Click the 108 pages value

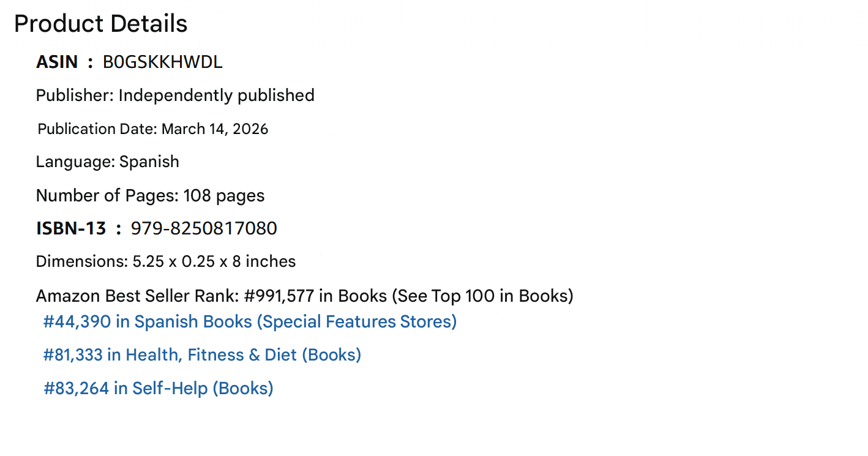coord(224,196)
